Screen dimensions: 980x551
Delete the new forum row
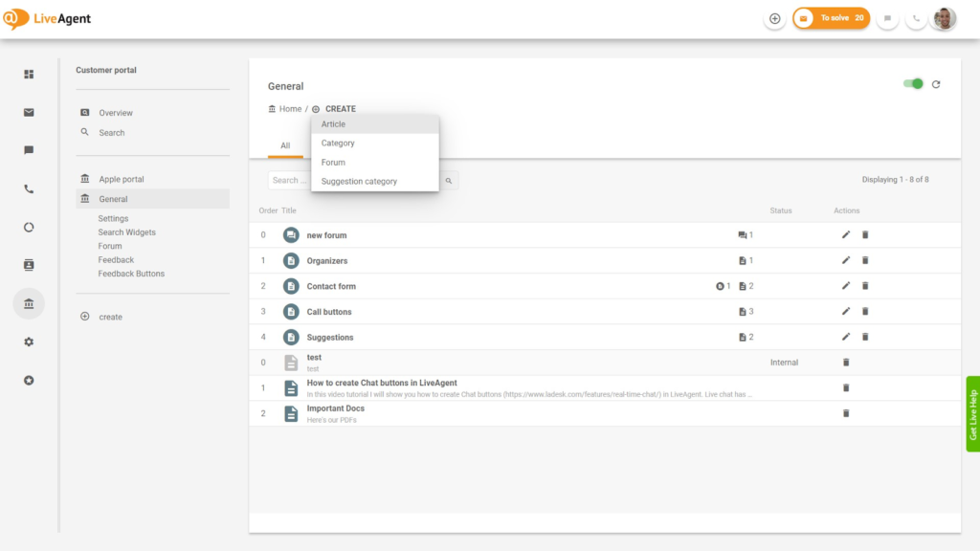point(865,235)
